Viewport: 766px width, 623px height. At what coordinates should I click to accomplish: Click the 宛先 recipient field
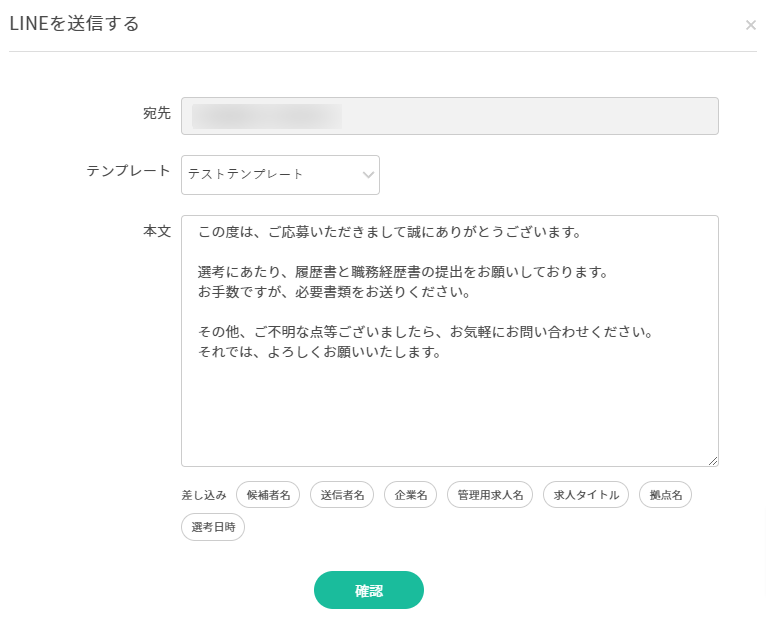click(x=450, y=116)
